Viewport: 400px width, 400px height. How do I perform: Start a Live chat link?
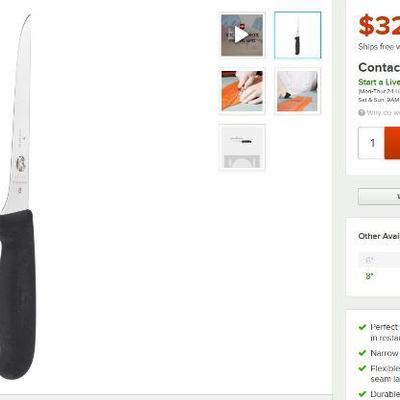pyautogui.click(x=379, y=82)
